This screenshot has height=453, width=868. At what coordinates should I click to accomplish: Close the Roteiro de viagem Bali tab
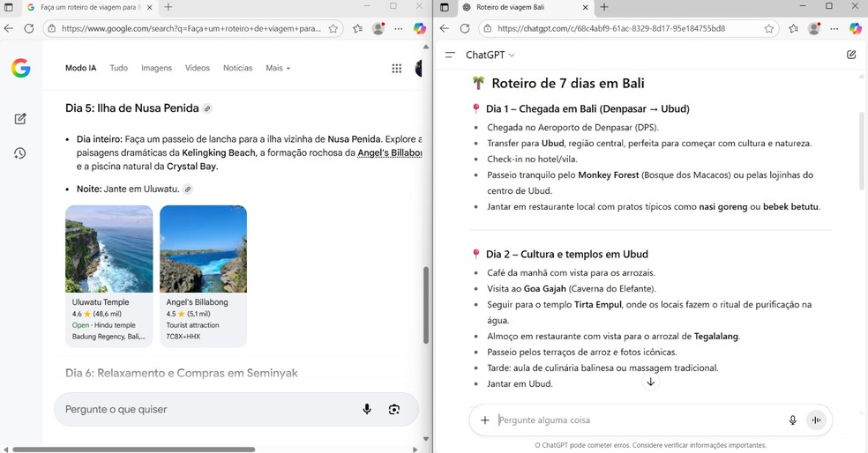pos(585,7)
